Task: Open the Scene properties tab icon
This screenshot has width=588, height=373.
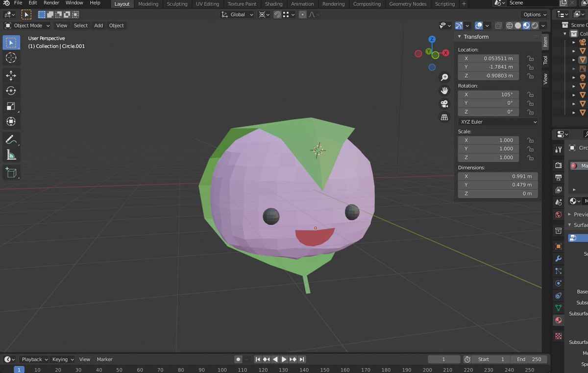Action: [x=558, y=202]
